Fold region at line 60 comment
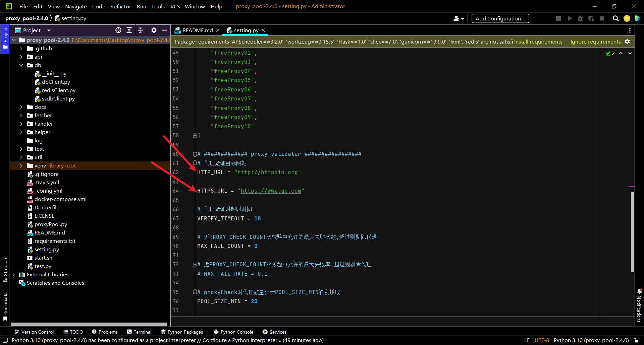This screenshot has height=345, width=644. pos(195,154)
